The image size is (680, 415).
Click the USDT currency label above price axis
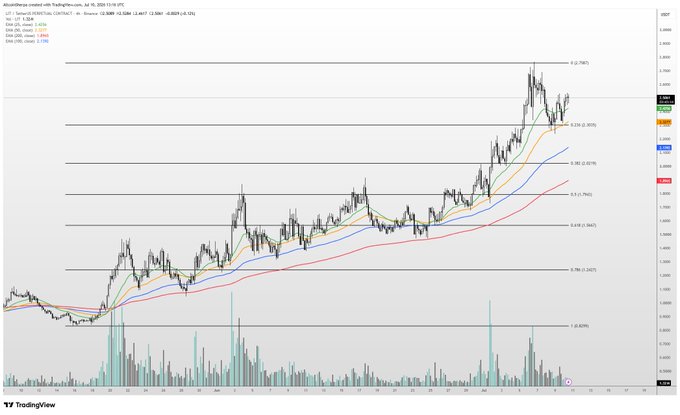click(665, 15)
